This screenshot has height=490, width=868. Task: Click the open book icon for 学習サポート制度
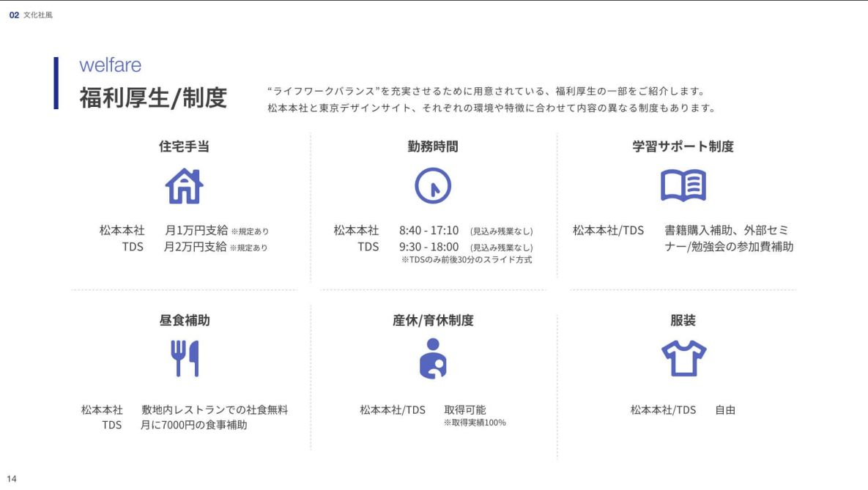pos(684,186)
